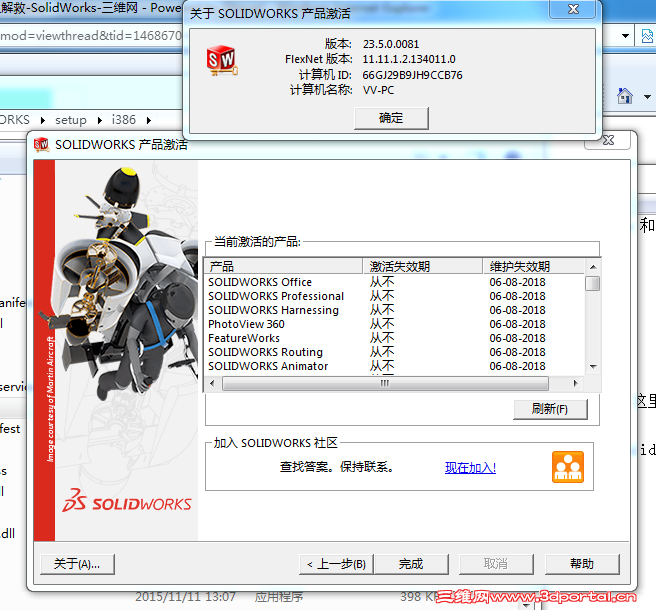Viewport: 656px width, 610px height.
Task: Click the SOLIDWORKS key logo icon in About dialog
Action: coord(222,61)
